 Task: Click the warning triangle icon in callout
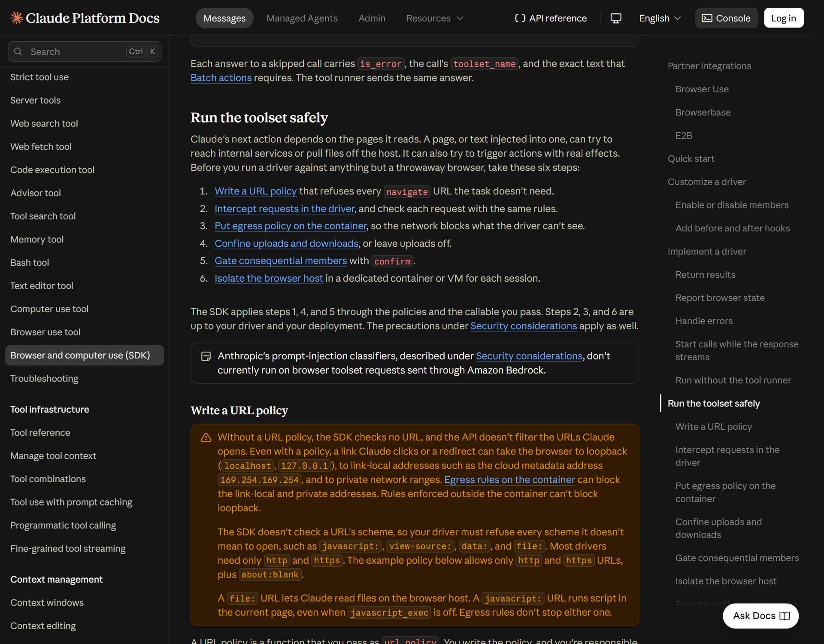coord(206,437)
